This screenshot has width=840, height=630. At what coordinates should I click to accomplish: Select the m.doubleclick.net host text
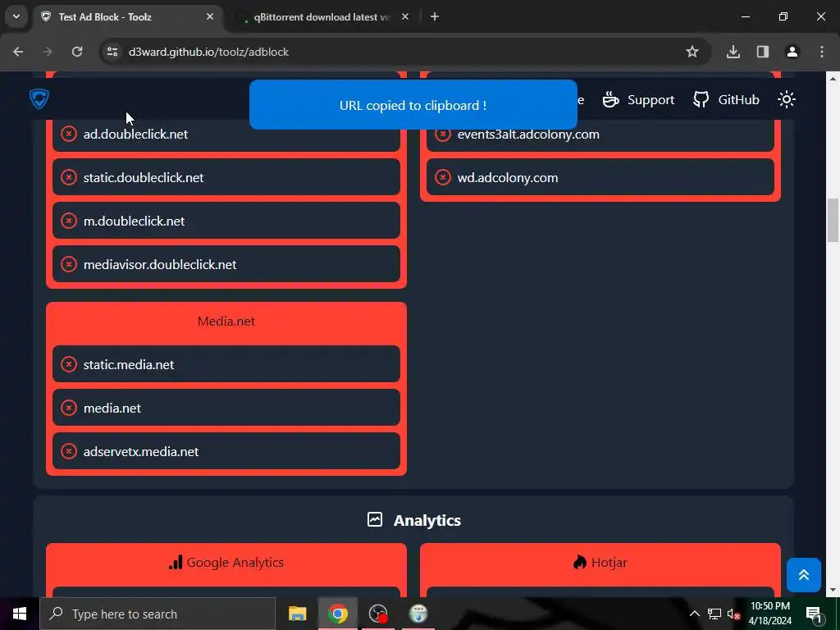tap(134, 221)
